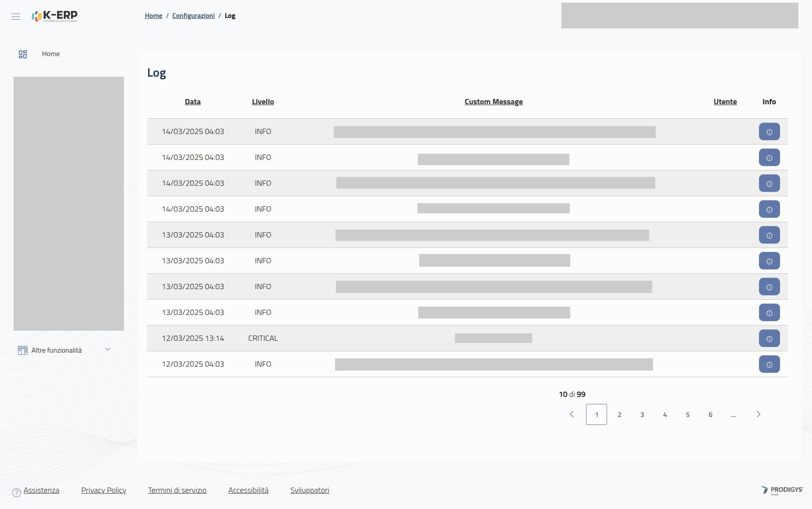Jump to page 3 of the log
The height and width of the screenshot is (509, 812).
pos(642,414)
